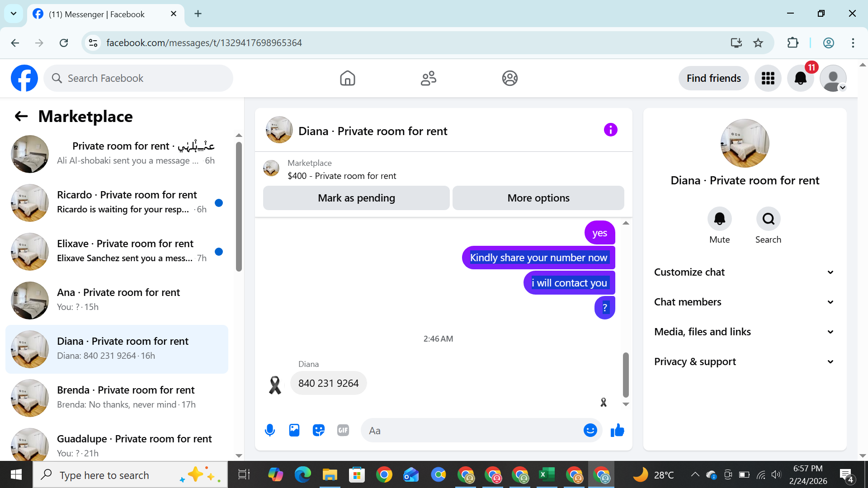Click the More options button

click(x=538, y=198)
